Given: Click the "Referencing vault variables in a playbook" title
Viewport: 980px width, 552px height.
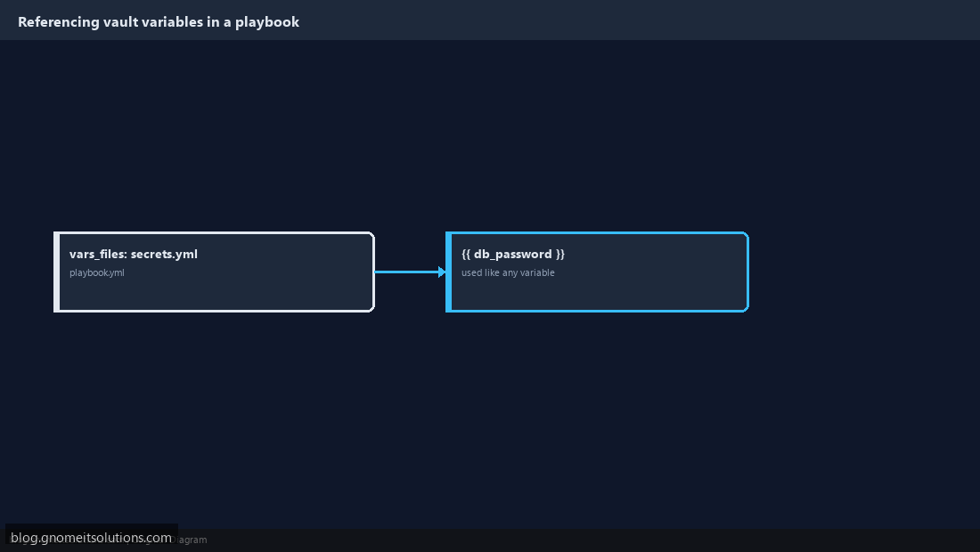Looking at the screenshot, I should [x=159, y=22].
